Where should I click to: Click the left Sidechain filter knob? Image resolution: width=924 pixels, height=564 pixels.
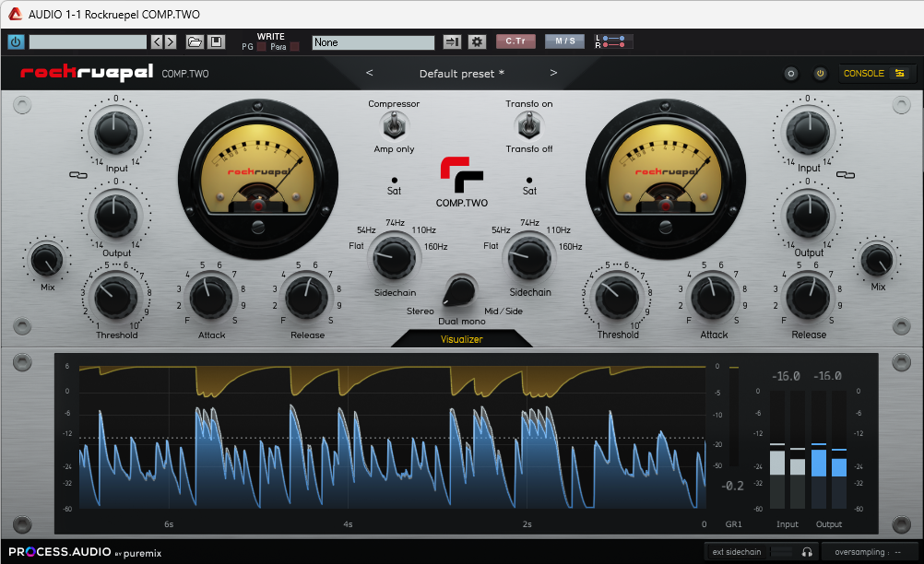tap(394, 258)
